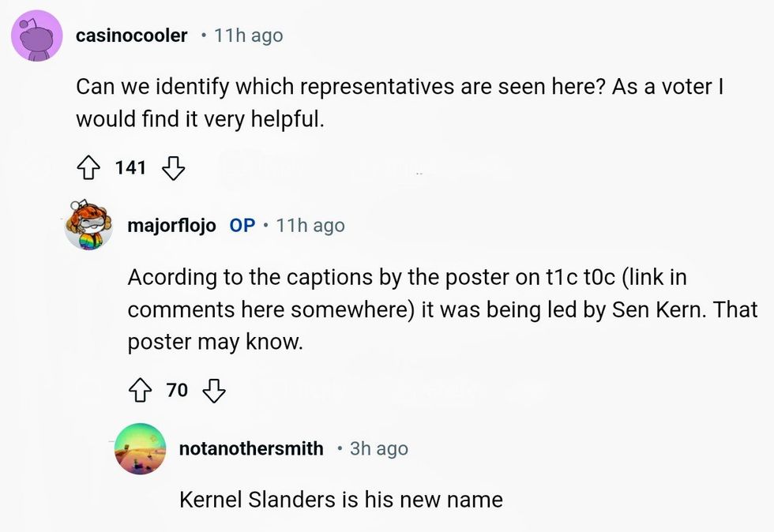Upvote casinocooler's comment
Image resolution: width=774 pixels, height=532 pixels.
coord(88,167)
